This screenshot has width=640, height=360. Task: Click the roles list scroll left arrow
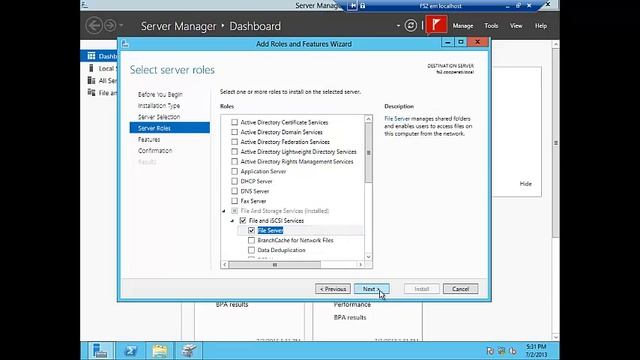pos(224,264)
